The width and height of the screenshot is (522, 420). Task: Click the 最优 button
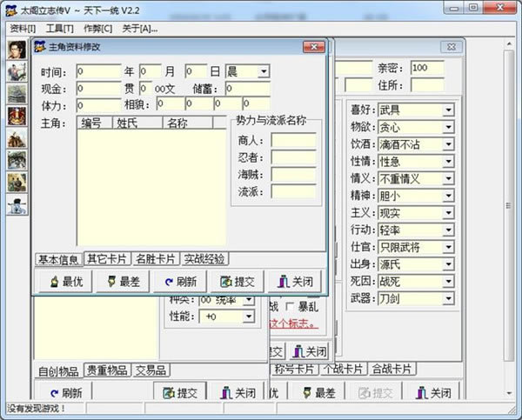[66, 282]
